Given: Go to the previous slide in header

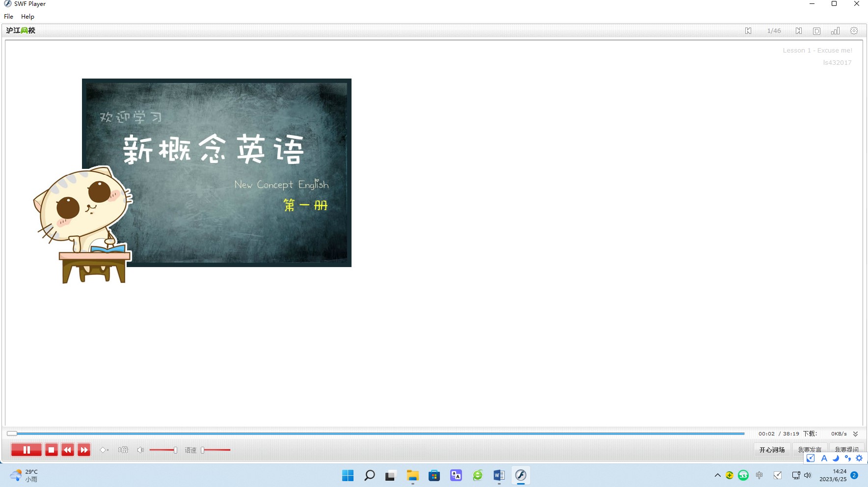Looking at the screenshot, I should tap(748, 31).
